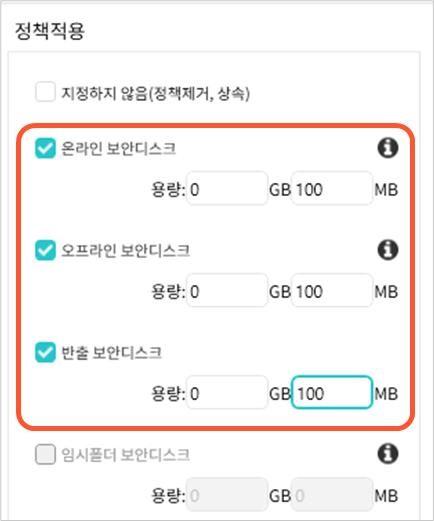Click the highlighted 반출 보안디스크 MB field

[332, 392]
